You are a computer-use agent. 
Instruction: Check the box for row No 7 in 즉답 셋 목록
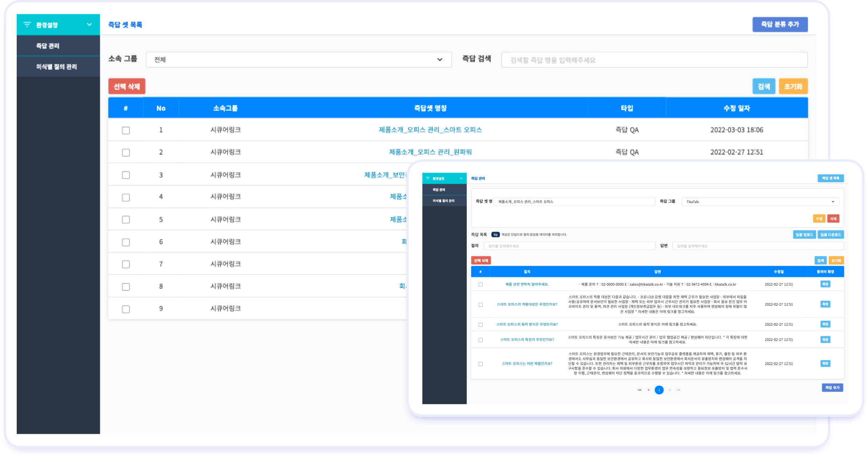[126, 264]
